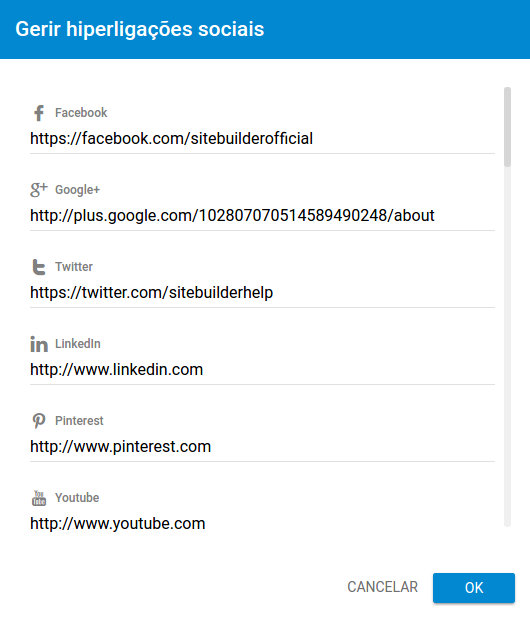Viewport: 530px width, 617px height.
Task: Click the Google+ icon
Action: 39,190
